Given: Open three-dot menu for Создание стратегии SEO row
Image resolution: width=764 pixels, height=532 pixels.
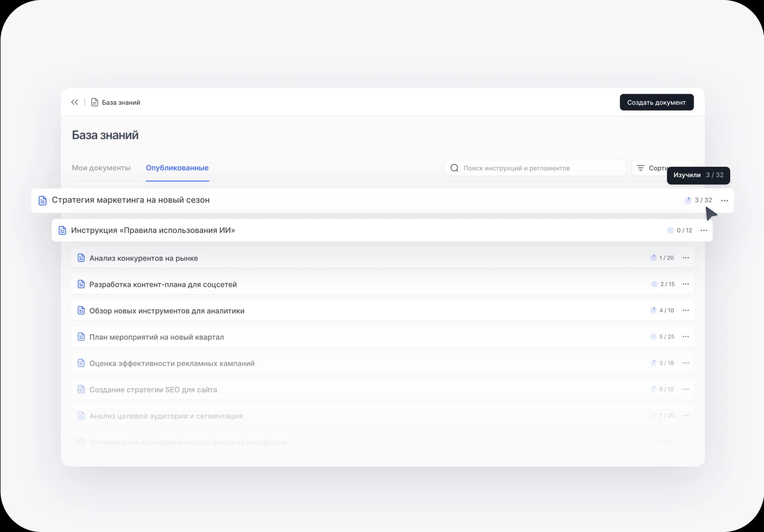Looking at the screenshot, I should pyautogui.click(x=685, y=389).
